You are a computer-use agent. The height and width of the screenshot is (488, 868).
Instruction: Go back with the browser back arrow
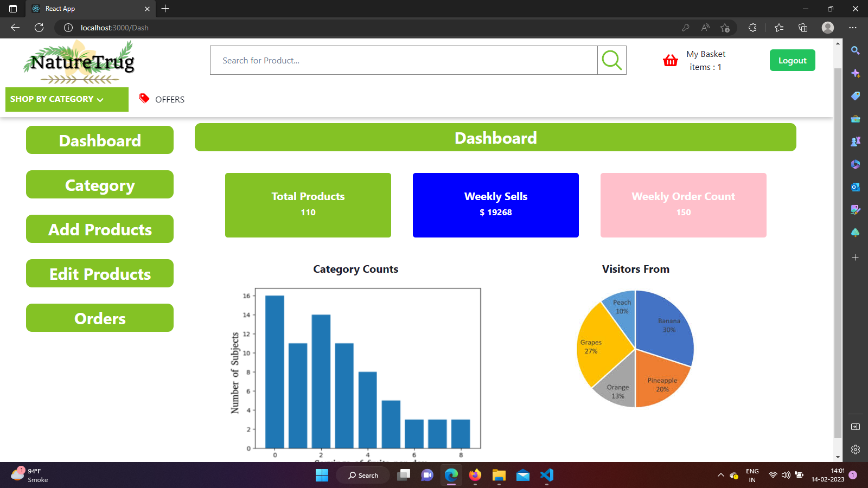(15, 28)
